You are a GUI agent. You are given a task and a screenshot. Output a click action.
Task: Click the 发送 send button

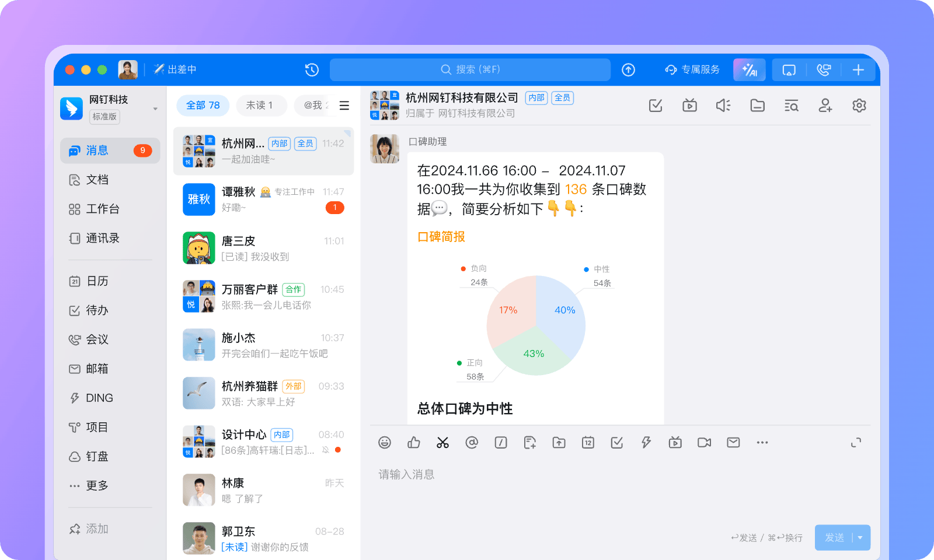[x=834, y=538]
